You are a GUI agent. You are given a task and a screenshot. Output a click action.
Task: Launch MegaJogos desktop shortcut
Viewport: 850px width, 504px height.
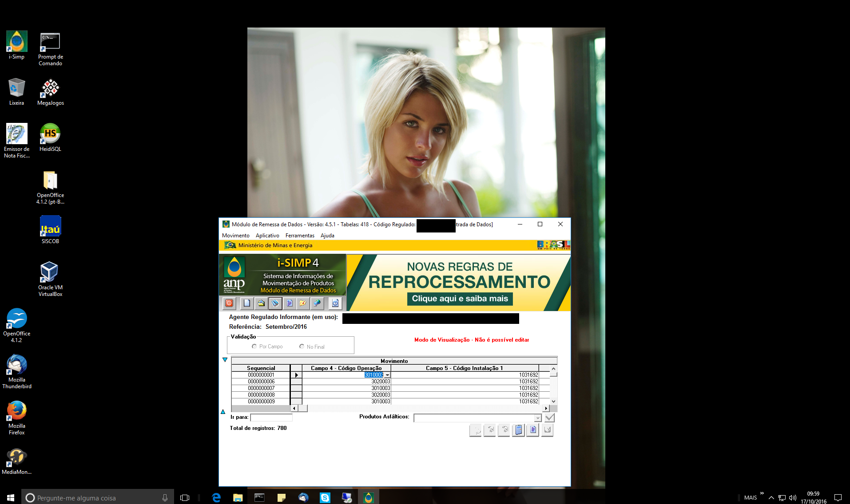coord(50,91)
